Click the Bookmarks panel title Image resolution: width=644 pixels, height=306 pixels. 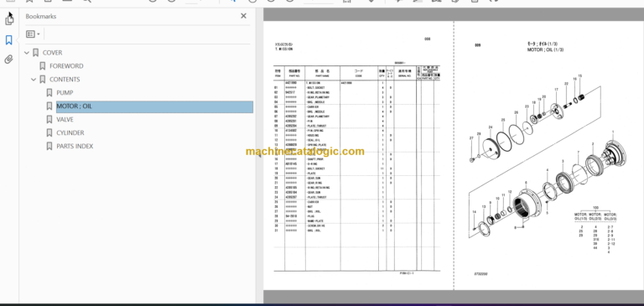[40, 17]
